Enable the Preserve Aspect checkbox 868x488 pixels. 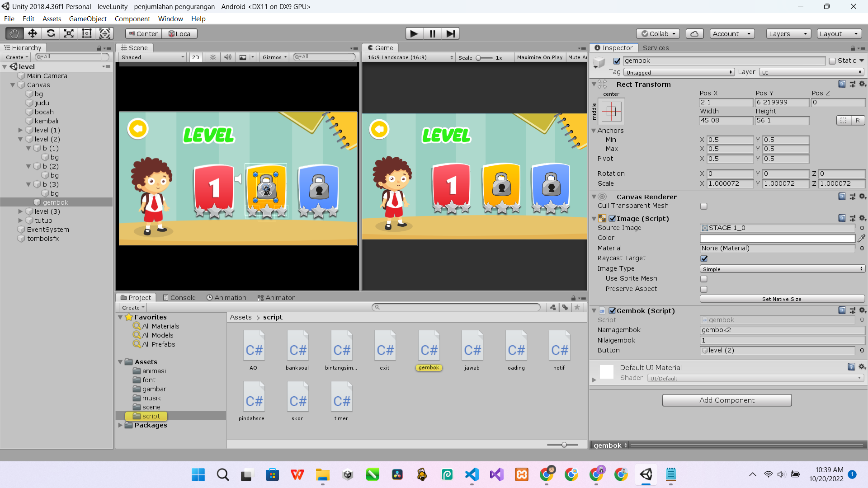pyautogui.click(x=704, y=289)
